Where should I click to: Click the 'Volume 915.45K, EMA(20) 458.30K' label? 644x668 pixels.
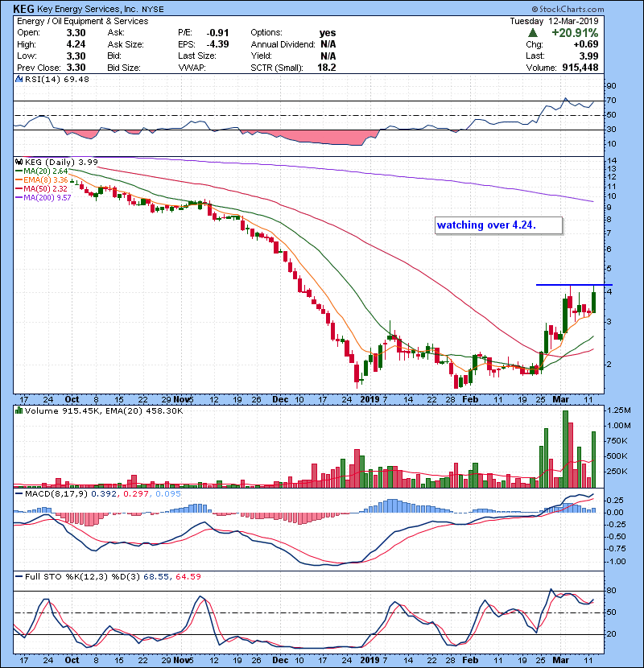[x=104, y=411]
